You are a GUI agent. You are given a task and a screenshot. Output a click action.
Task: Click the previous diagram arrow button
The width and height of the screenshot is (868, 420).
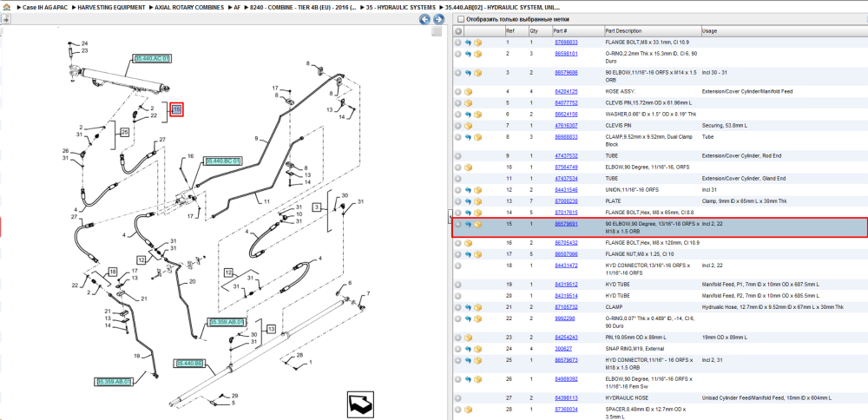[424, 20]
